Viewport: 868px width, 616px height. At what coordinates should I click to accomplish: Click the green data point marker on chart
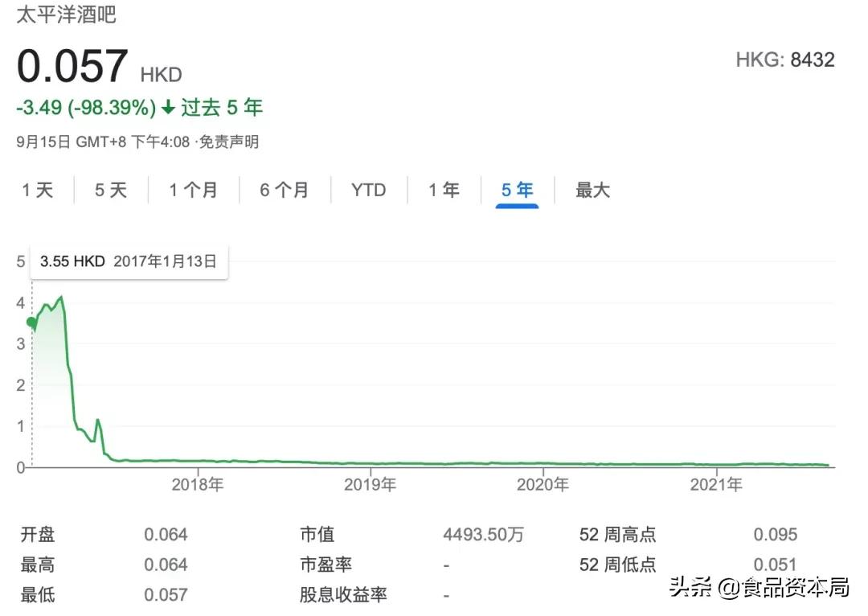(31, 320)
